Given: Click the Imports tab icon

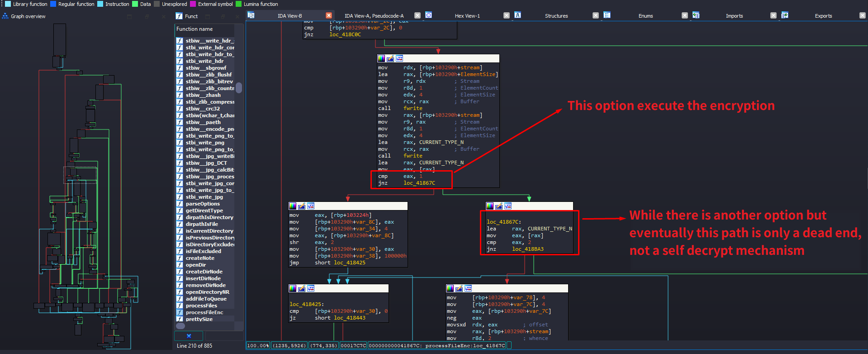Looking at the screenshot, I should [696, 15].
